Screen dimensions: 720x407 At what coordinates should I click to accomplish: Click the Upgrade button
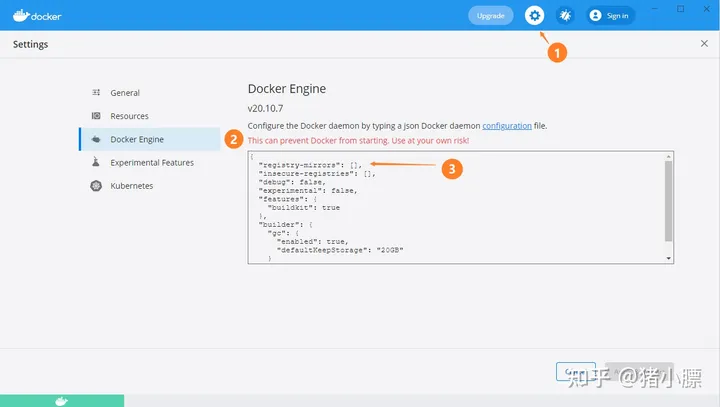[x=490, y=16]
